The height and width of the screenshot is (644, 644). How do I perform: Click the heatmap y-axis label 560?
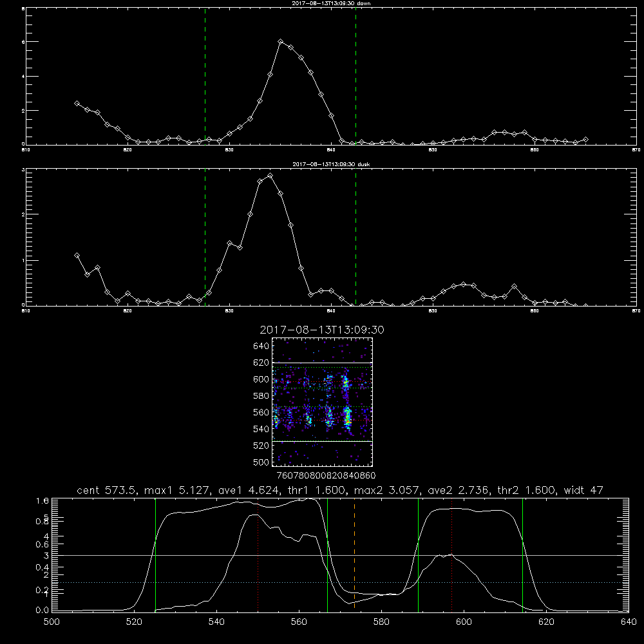(x=261, y=412)
